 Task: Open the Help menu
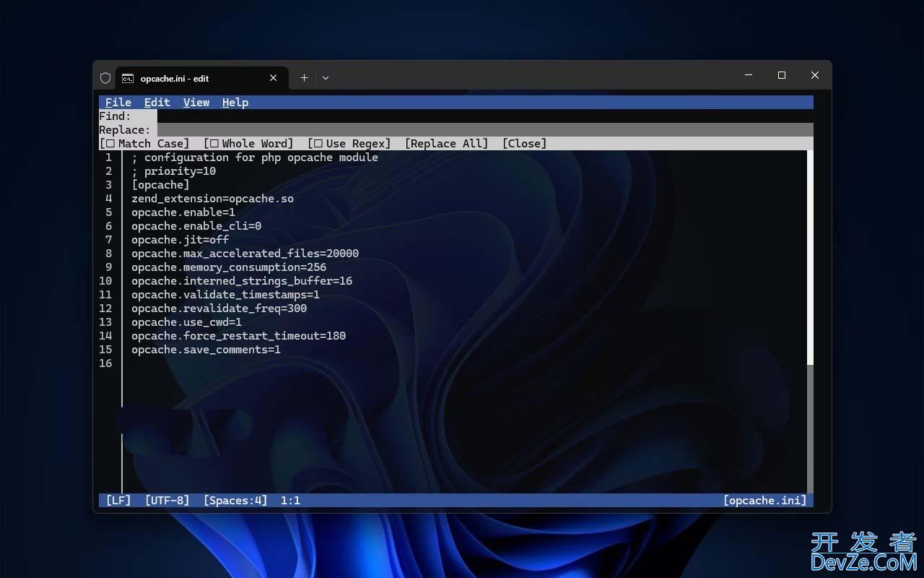[x=235, y=103]
